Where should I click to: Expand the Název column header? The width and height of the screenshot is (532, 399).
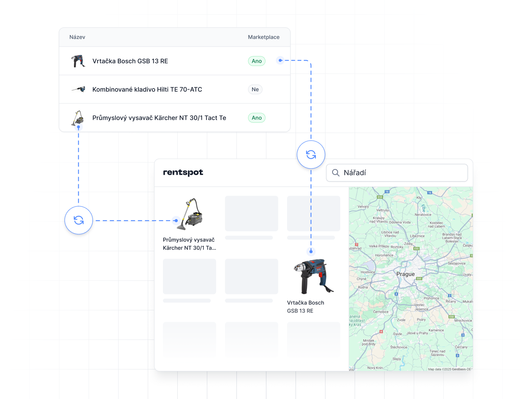coord(77,37)
